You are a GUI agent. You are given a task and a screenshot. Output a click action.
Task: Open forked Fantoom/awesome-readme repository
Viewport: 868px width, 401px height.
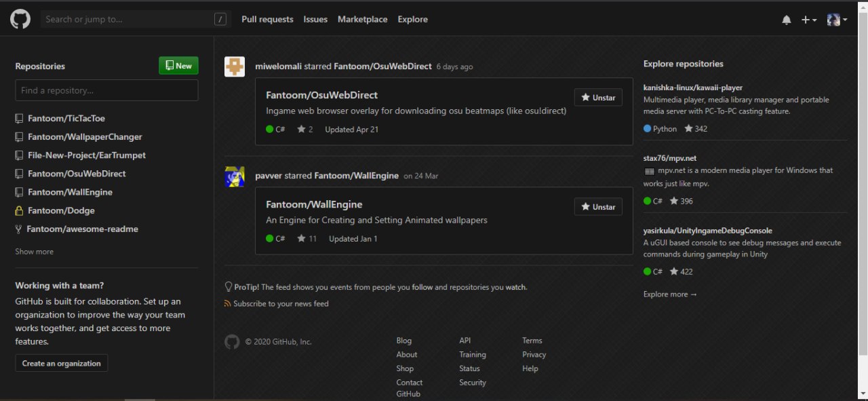[x=82, y=229]
